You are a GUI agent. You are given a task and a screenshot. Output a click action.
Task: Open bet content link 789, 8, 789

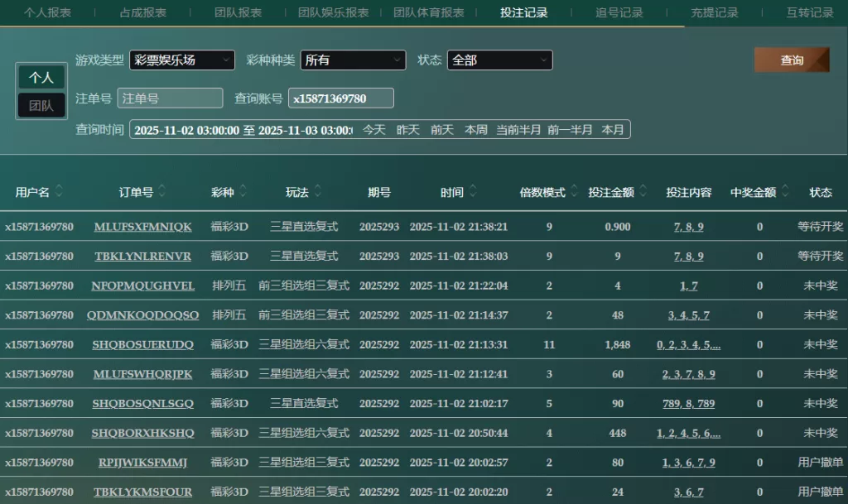[x=688, y=404]
